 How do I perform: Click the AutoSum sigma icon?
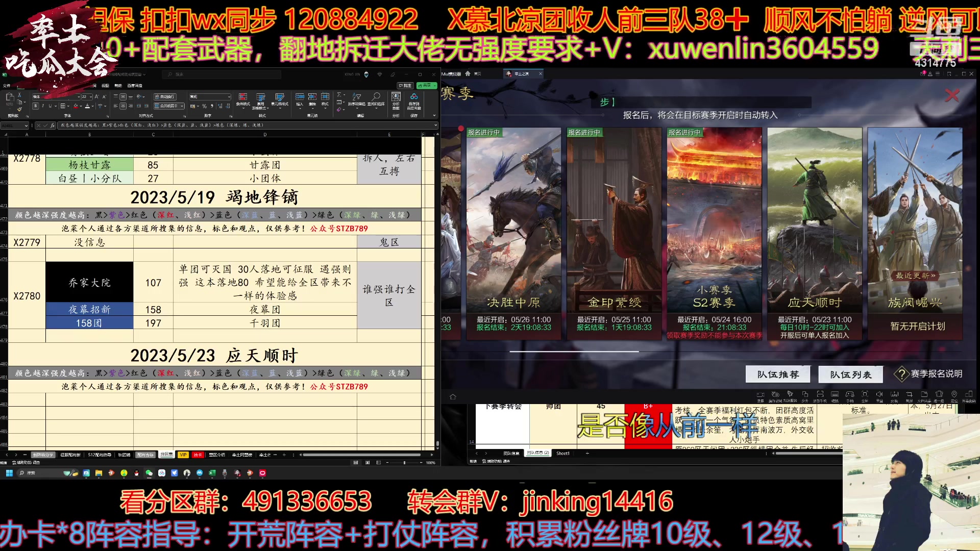click(x=339, y=94)
